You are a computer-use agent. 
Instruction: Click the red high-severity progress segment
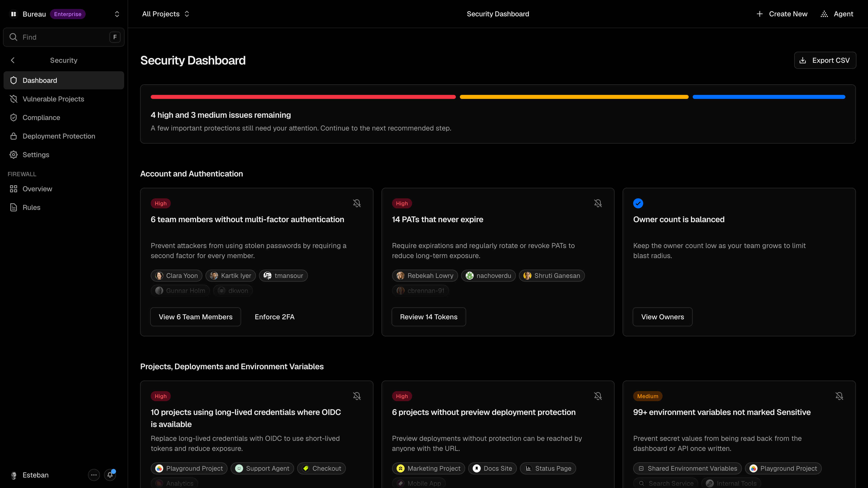(303, 97)
